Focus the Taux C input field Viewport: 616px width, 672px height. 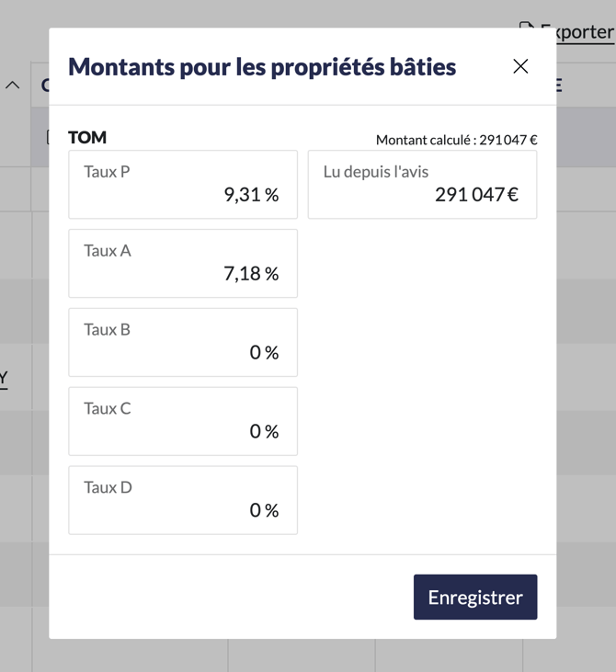[183, 422]
